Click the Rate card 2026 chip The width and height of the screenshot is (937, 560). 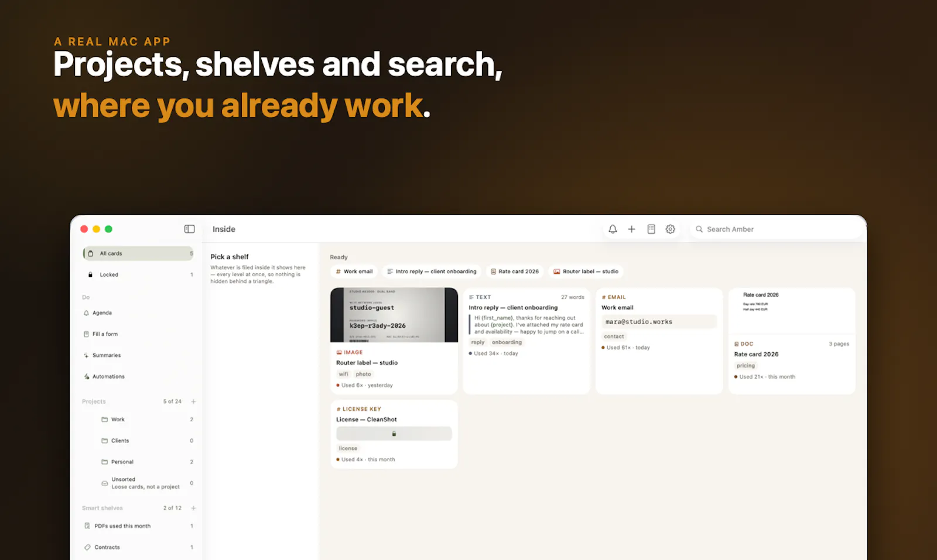[x=515, y=272]
